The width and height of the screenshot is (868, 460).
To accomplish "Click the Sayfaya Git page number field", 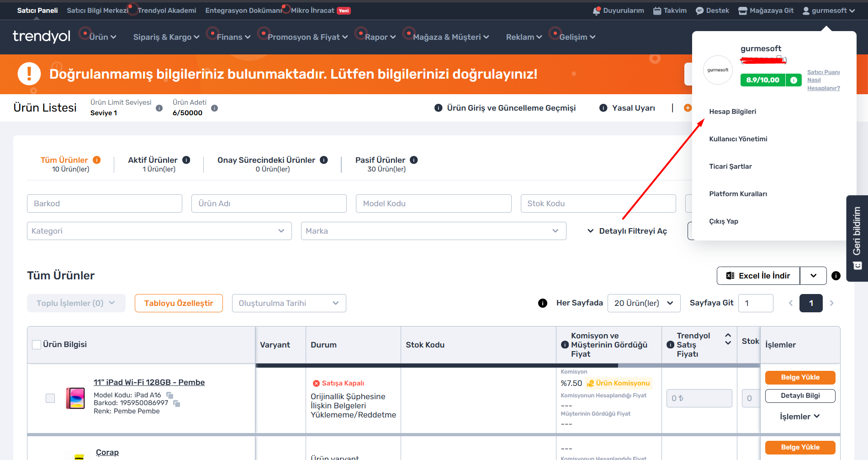I will [756, 303].
